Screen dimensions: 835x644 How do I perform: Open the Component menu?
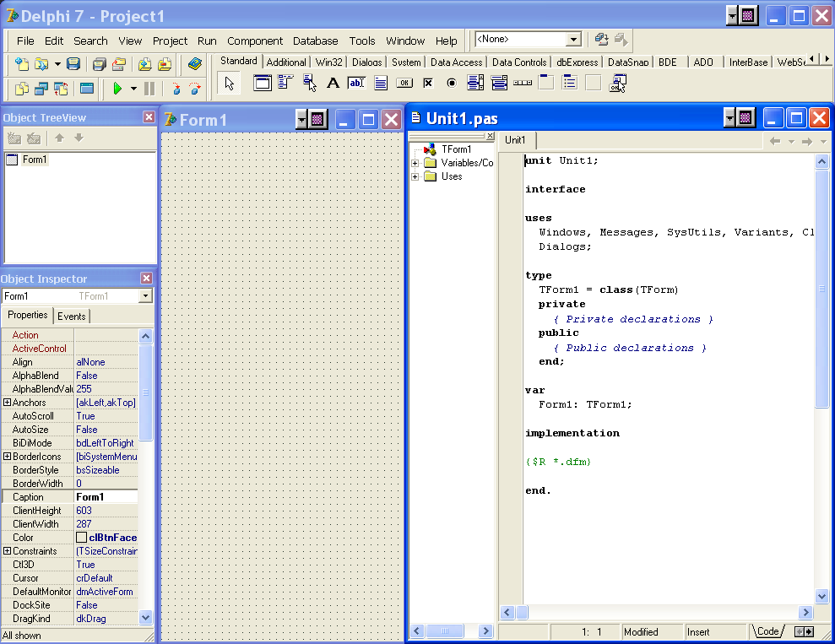click(254, 41)
